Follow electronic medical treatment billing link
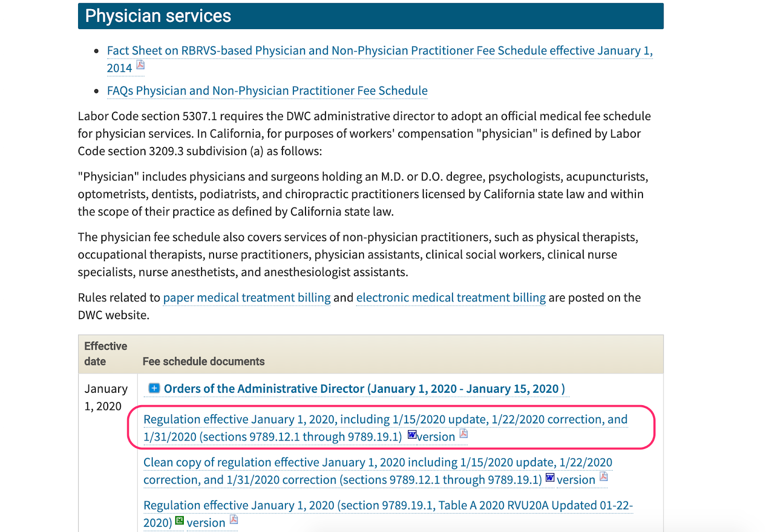Screen dimensions: 766x532 451,298
